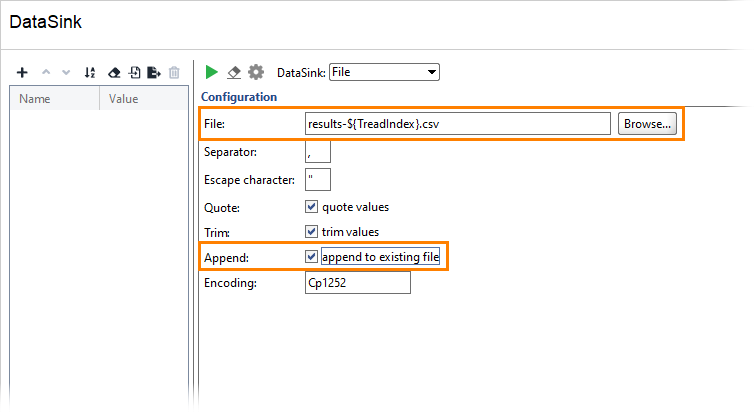
Task: Click the Encoding input field
Action: click(x=358, y=283)
